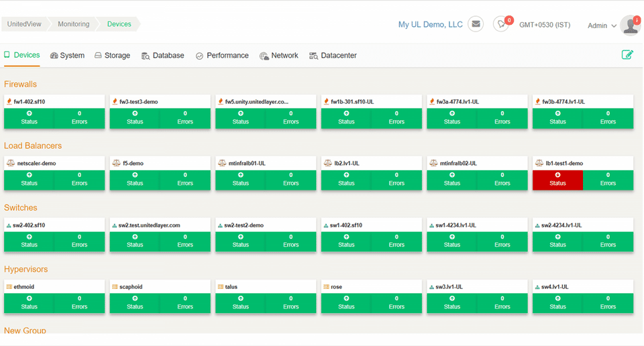Click the device name sw2-test2-demo
The height and width of the screenshot is (346, 644).
244,225
